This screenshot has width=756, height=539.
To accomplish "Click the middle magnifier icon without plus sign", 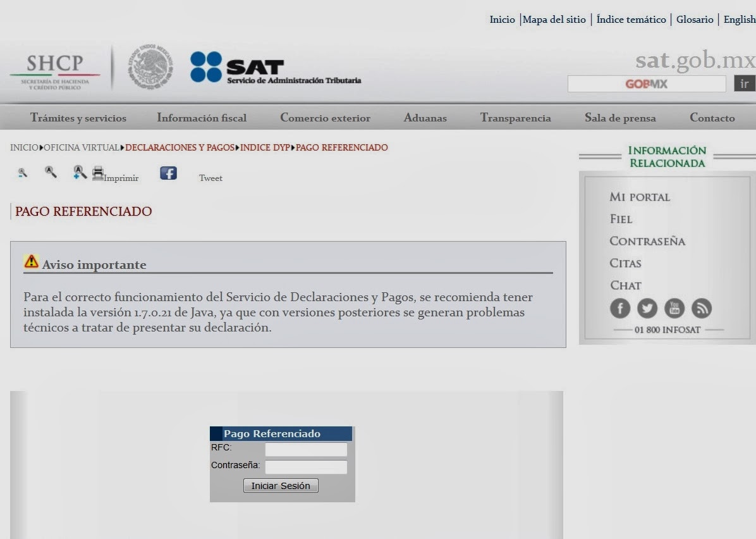I will 51,172.
